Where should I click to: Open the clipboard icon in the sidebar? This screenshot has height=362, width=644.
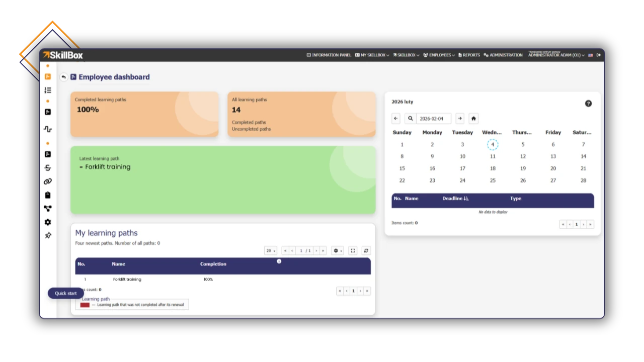point(47,195)
